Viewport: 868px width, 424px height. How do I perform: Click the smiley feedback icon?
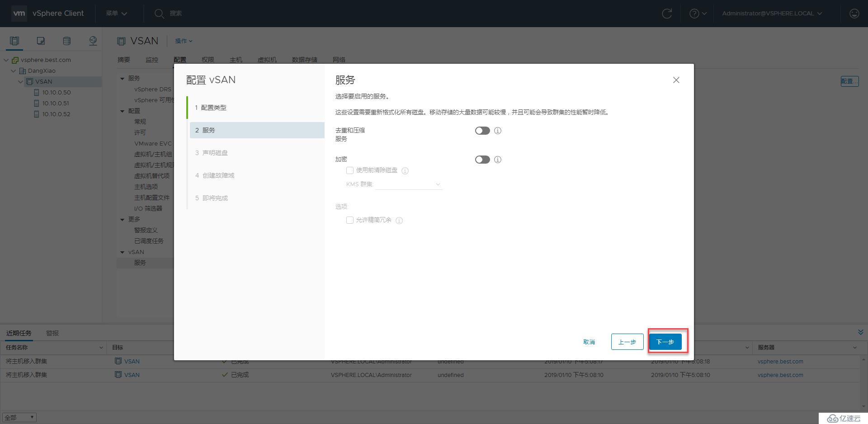pyautogui.click(x=854, y=14)
